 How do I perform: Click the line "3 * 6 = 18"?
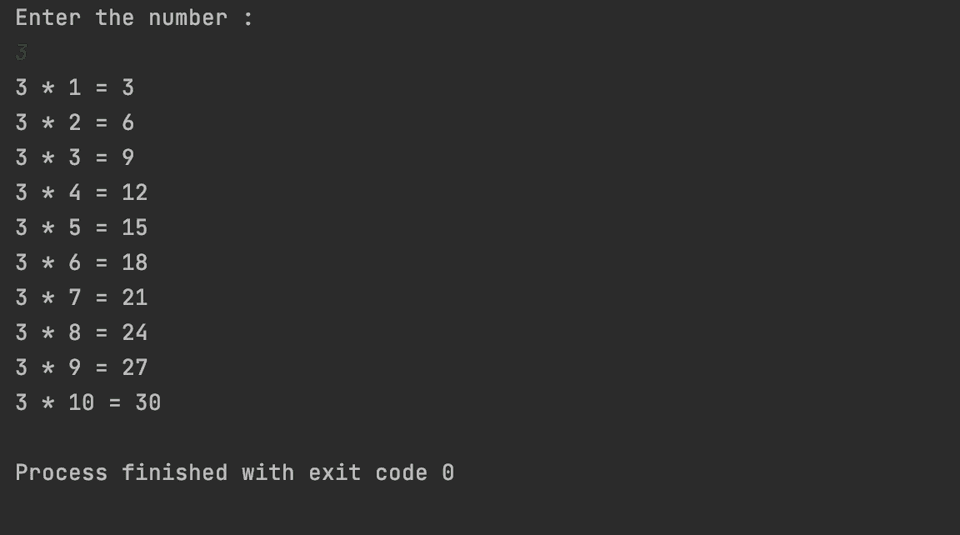click(x=81, y=263)
